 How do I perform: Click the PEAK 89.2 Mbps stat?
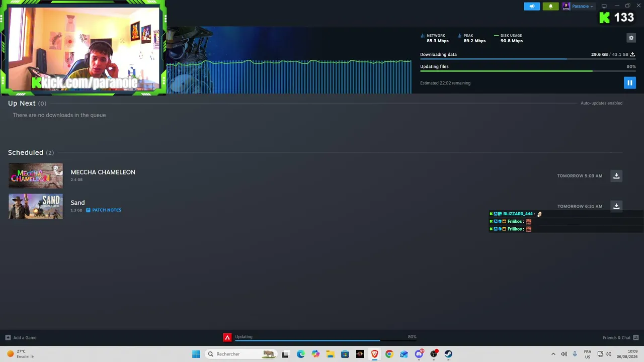coord(472,38)
